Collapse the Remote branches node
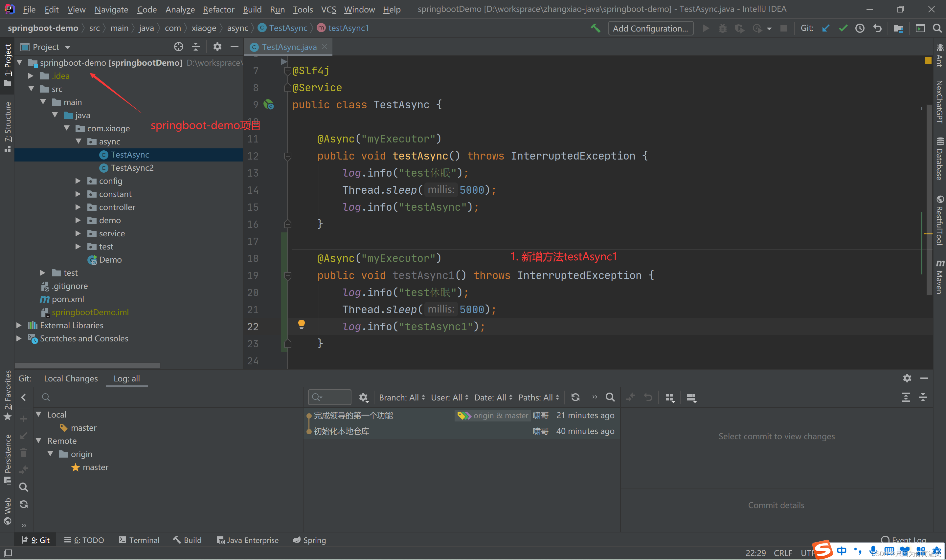The width and height of the screenshot is (946, 560). coord(39,441)
